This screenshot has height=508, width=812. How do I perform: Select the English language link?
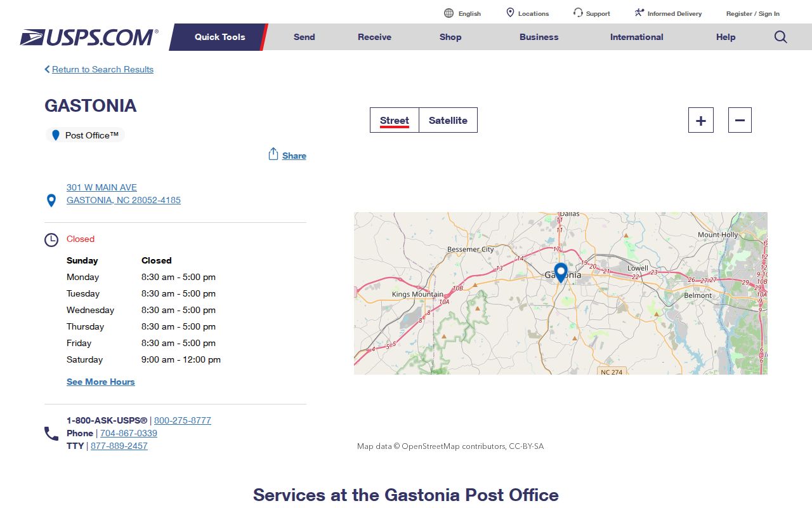click(x=469, y=13)
